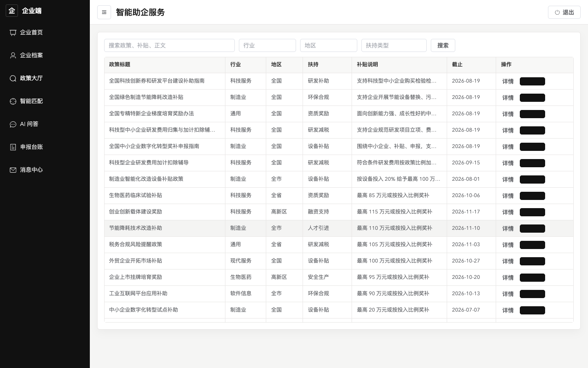Focus the 搜索政策、补贴、正文 search box

[169, 45]
